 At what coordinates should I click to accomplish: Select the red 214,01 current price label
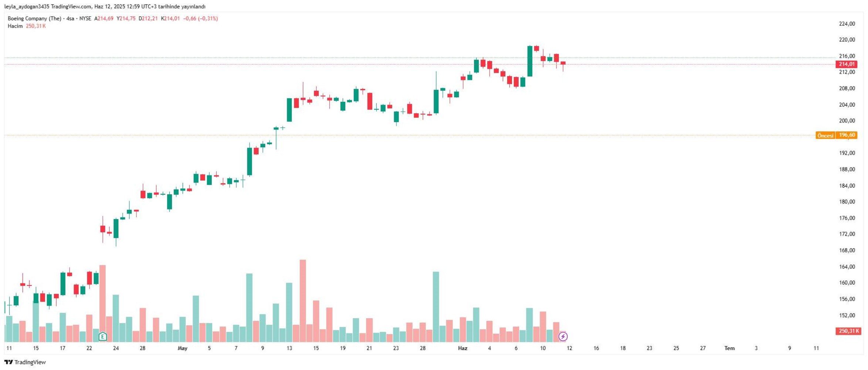tap(846, 64)
